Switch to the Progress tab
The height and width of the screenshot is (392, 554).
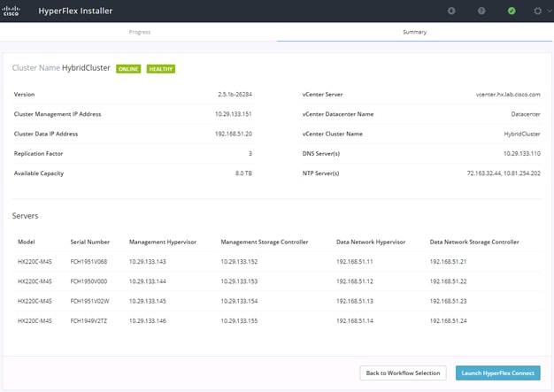tap(140, 32)
